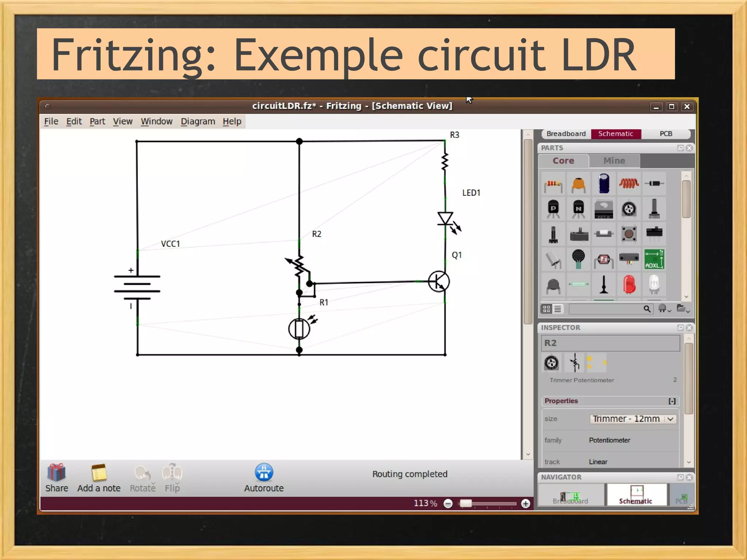Open the File menu

(x=51, y=121)
